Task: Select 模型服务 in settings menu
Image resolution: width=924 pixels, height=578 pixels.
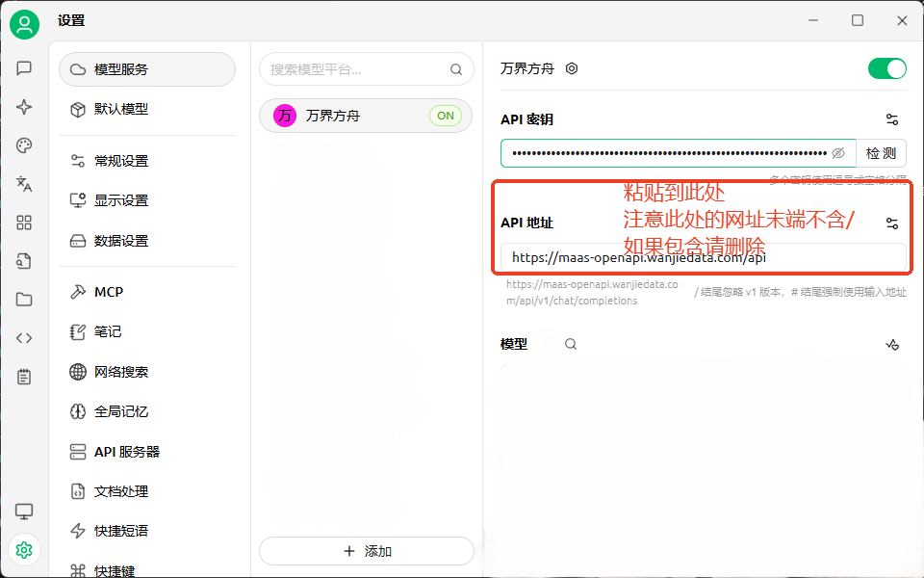Action: pos(147,69)
